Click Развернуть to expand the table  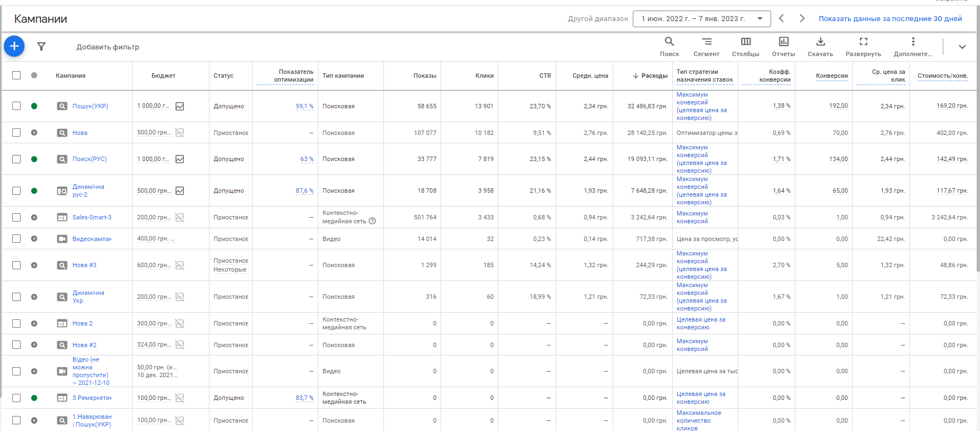863,46
